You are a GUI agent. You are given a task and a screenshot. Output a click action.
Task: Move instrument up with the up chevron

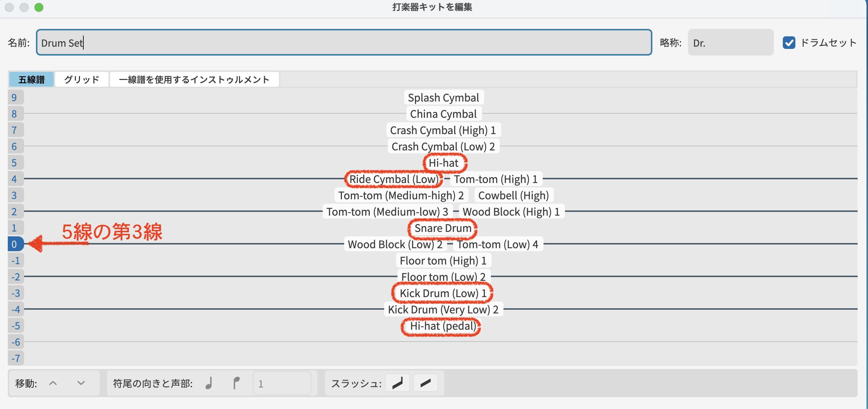click(53, 383)
